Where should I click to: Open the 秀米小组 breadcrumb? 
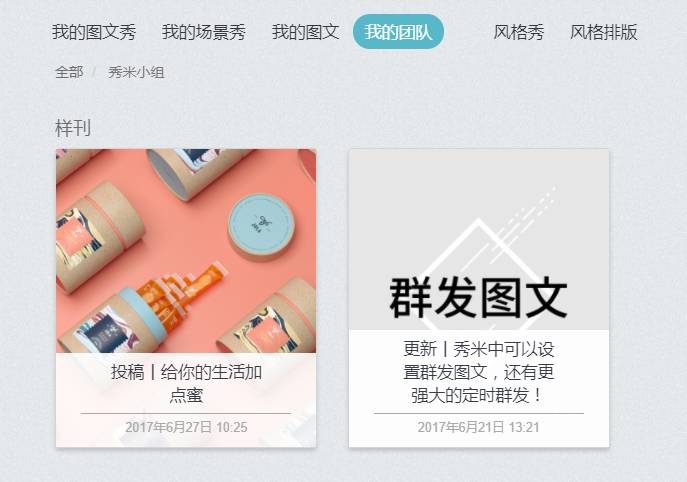pyautogui.click(x=136, y=72)
